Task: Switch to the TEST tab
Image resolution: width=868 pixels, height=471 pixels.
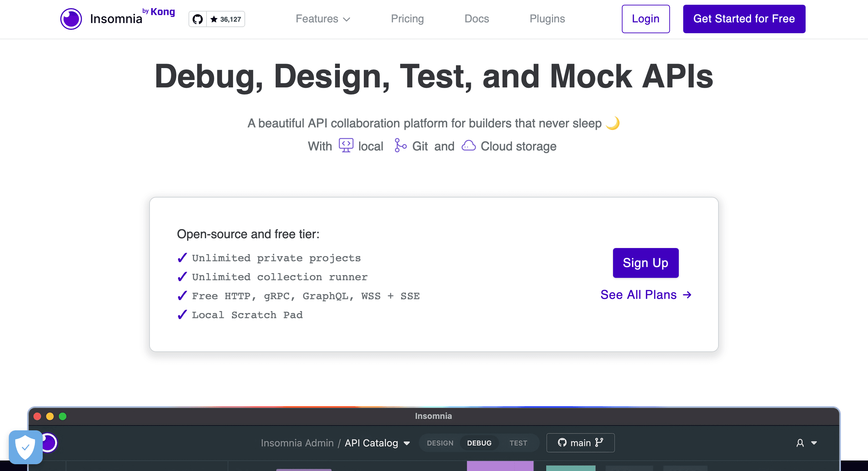Action: 518,443
